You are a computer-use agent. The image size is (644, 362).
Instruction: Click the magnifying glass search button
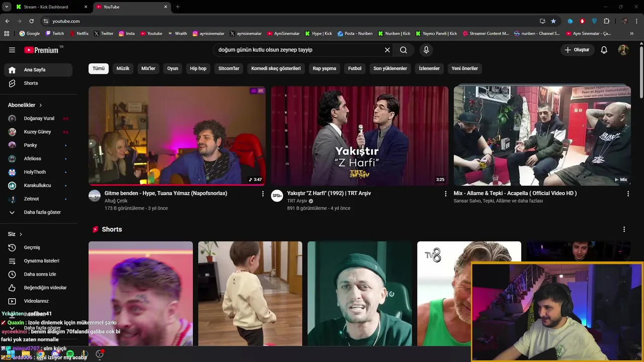pyautogui.click(x=404, y=50)
